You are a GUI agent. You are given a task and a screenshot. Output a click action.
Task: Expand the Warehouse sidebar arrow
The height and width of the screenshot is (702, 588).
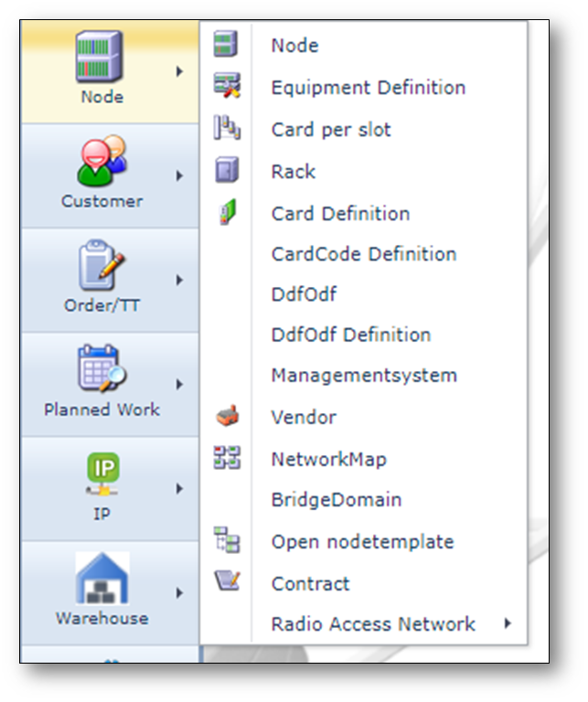click(x=180, y=593)
